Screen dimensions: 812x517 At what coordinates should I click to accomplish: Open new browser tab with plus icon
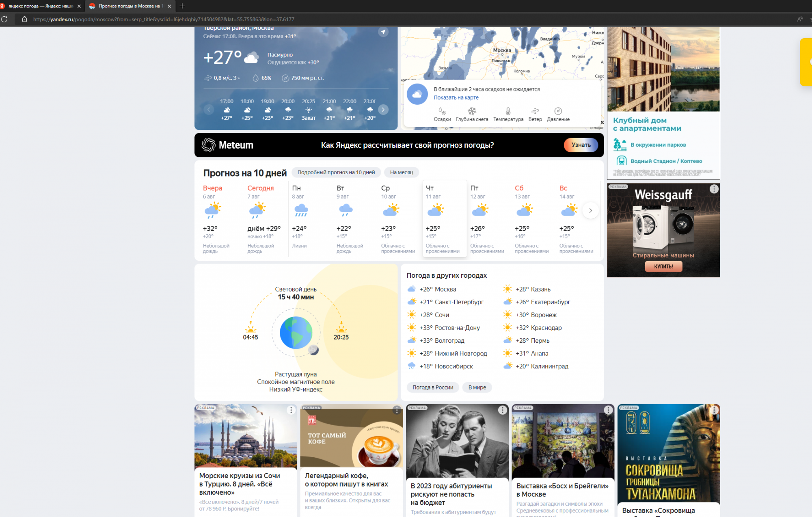[182, 6]
